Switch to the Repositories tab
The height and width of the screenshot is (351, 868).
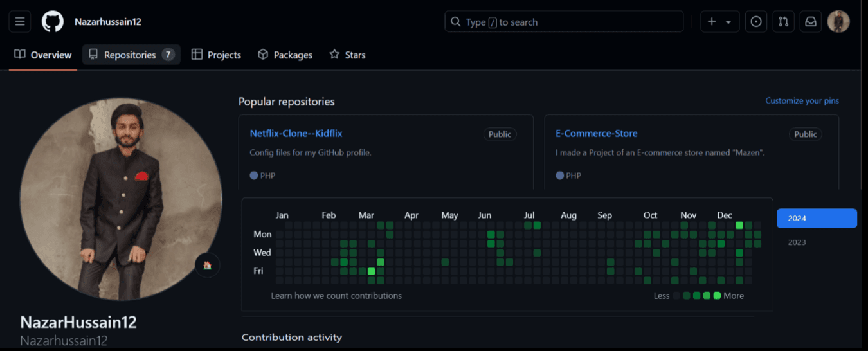tap(131, 55)
